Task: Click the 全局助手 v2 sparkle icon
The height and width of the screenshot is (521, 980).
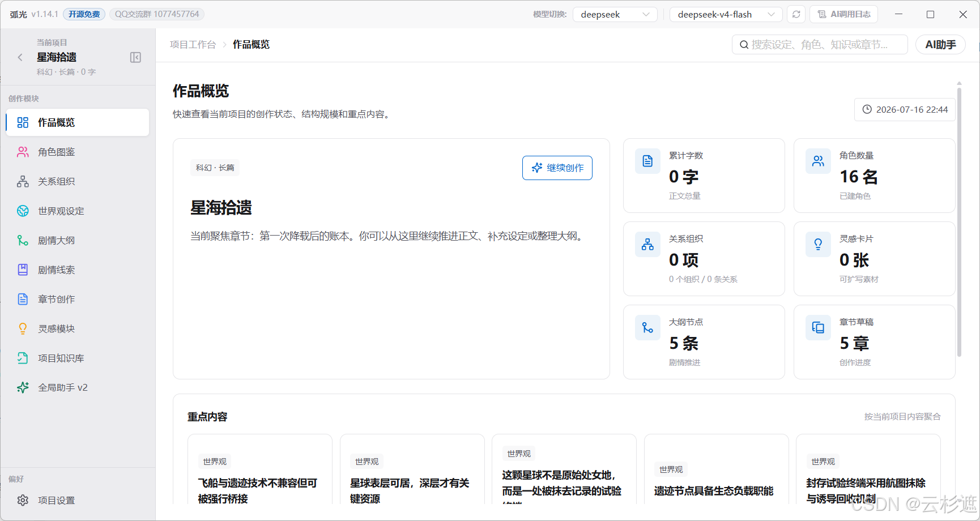Action: [x=23, y=387]
